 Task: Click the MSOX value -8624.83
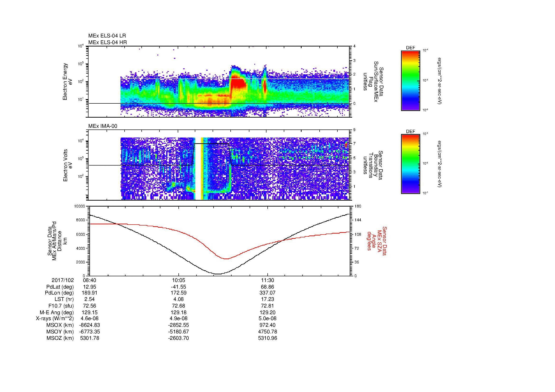[x=89, y=325]
